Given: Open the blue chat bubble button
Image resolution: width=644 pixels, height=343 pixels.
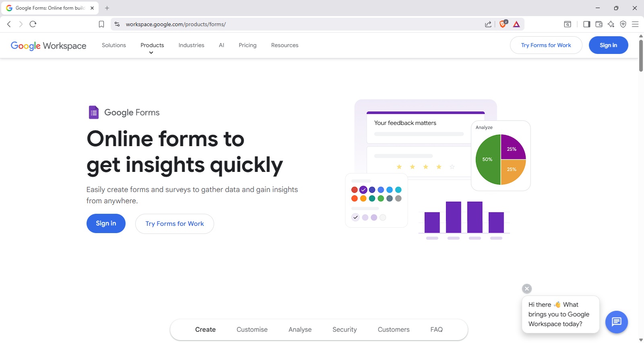Looking at the screenshot, I should [x=616, y=322].
